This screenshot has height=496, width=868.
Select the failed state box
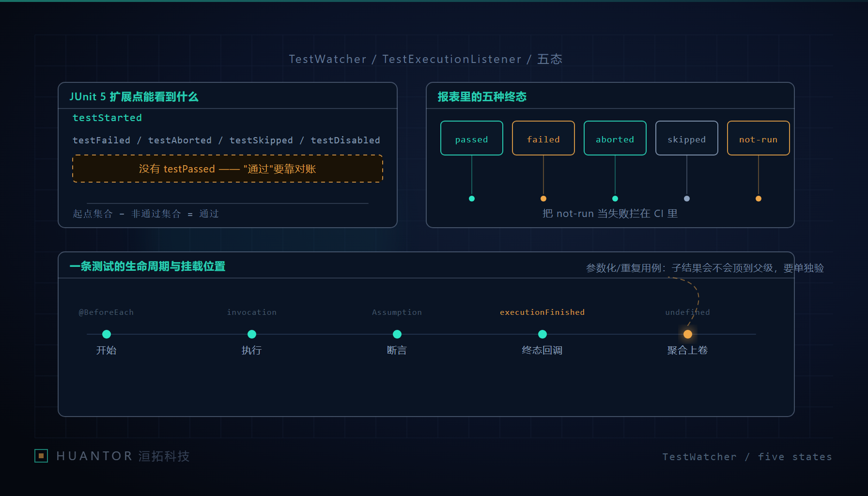point(543,138)
